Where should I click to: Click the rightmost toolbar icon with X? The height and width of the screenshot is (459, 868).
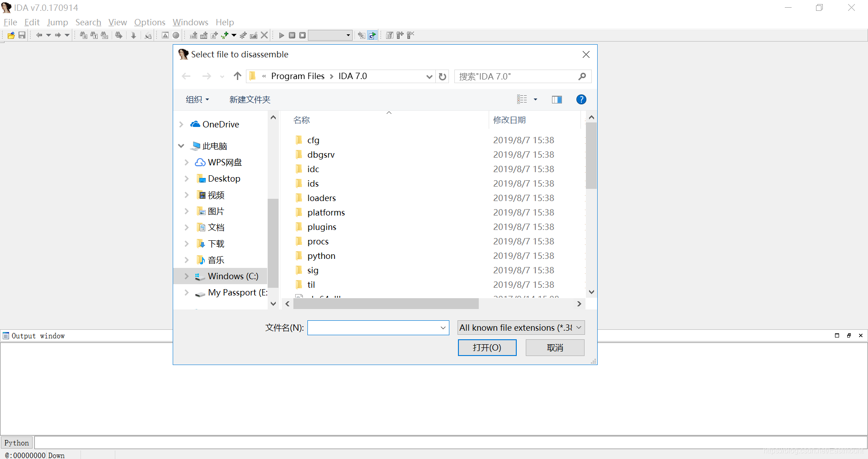(410, 35)
